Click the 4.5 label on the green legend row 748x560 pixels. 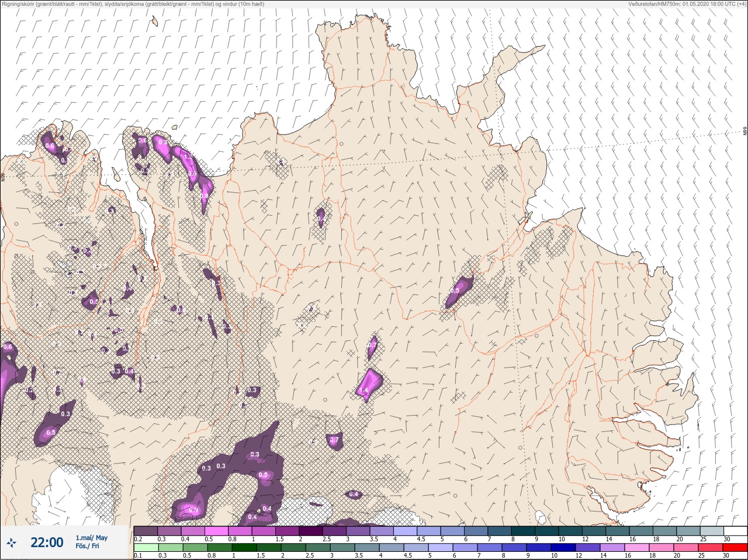(408, 556)
